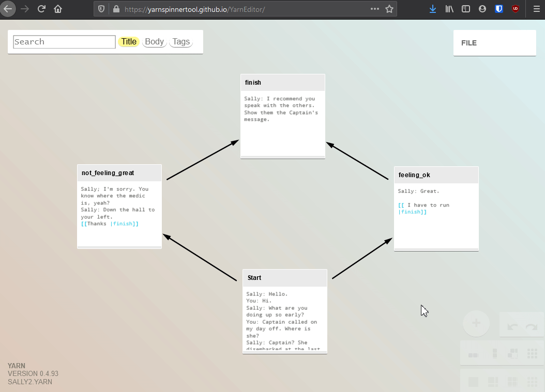Open the Bitwarden extension icon
545x392 pixels.
tap(499, 9)
